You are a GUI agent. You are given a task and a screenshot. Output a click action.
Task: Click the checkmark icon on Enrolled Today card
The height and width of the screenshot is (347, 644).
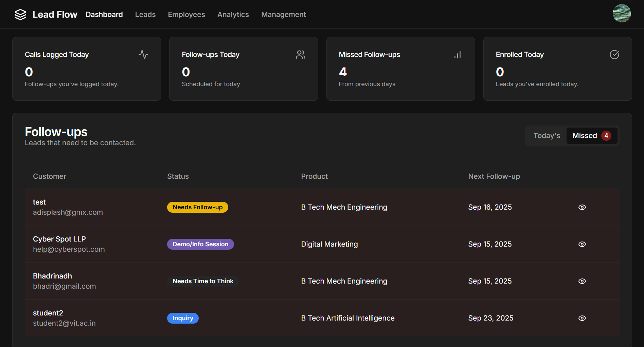[x=614, y=54]
